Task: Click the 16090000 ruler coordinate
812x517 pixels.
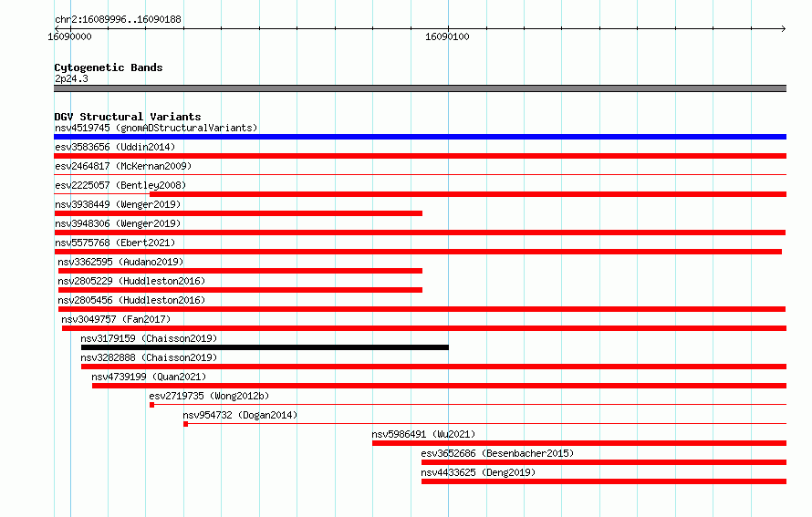Action: pos(69,36)
